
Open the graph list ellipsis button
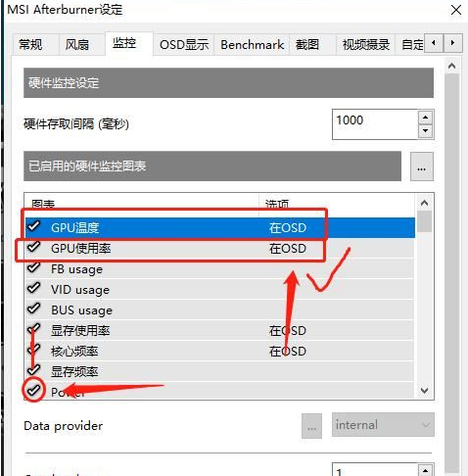(422, 167)
